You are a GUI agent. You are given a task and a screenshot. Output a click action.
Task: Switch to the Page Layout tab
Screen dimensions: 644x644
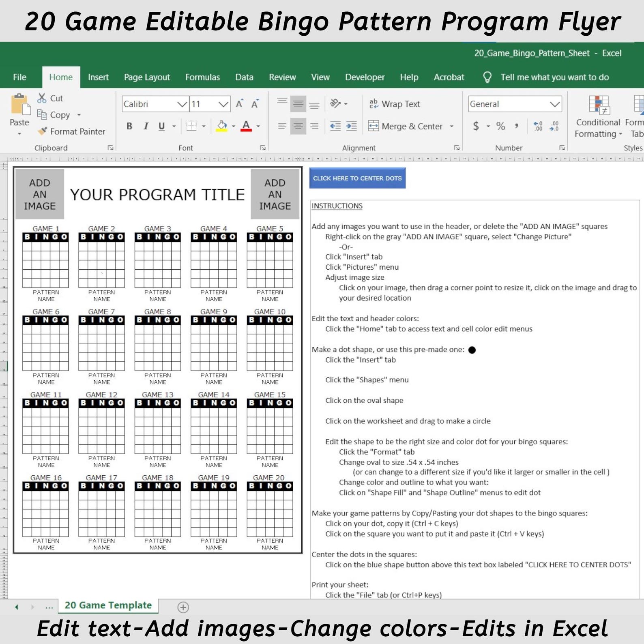[x=147, y=77]
